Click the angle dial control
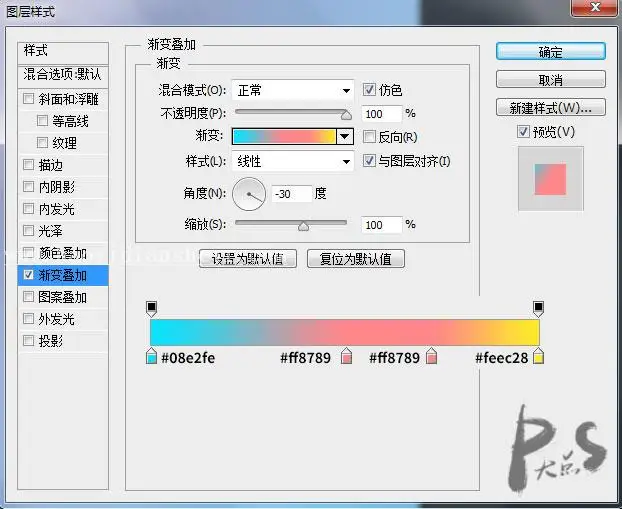Image resolution: width=622 pixels, height=509 pixels. [249, 194]
